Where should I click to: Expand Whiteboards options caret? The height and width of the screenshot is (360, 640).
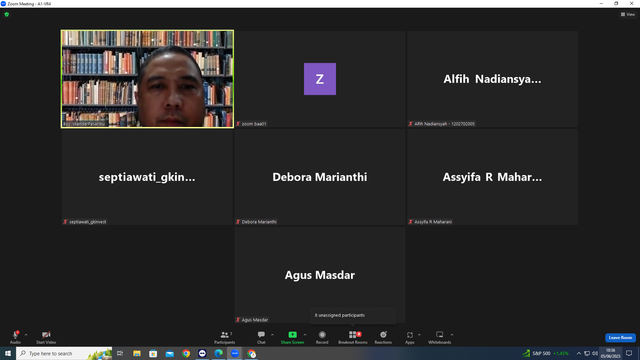(x=452, y=335)
